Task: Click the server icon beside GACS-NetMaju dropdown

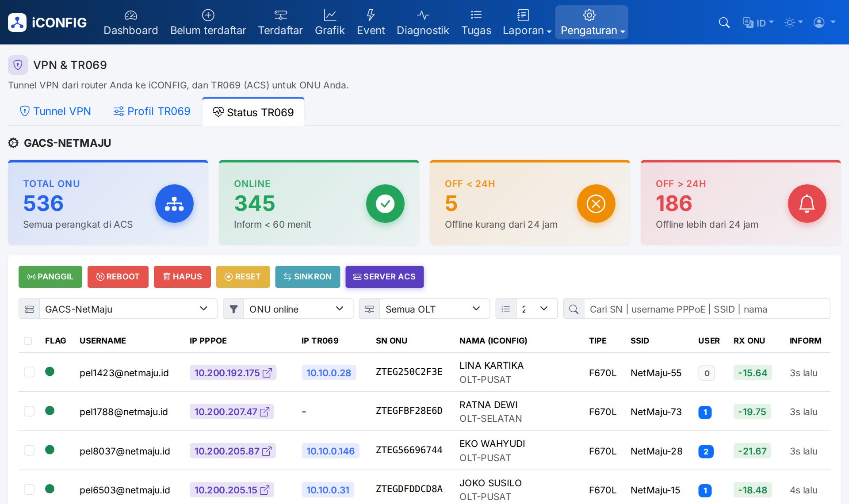Action: click(29, 309)
